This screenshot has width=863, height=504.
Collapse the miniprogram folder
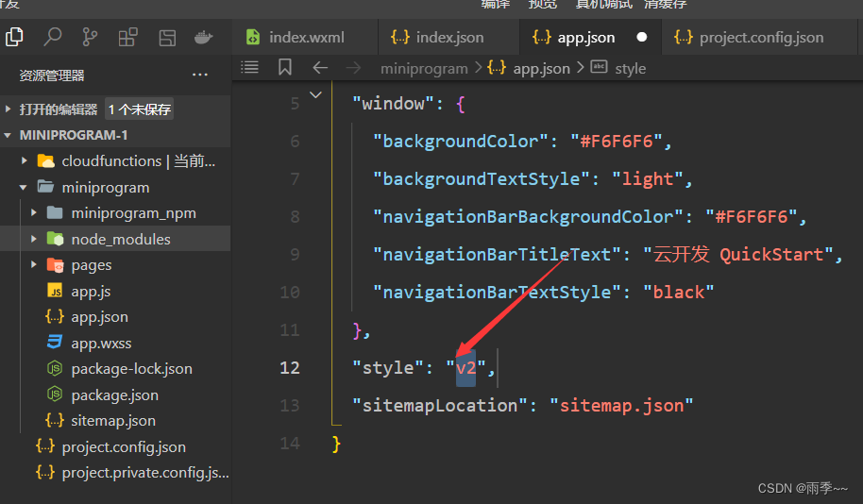coord(23,188)
